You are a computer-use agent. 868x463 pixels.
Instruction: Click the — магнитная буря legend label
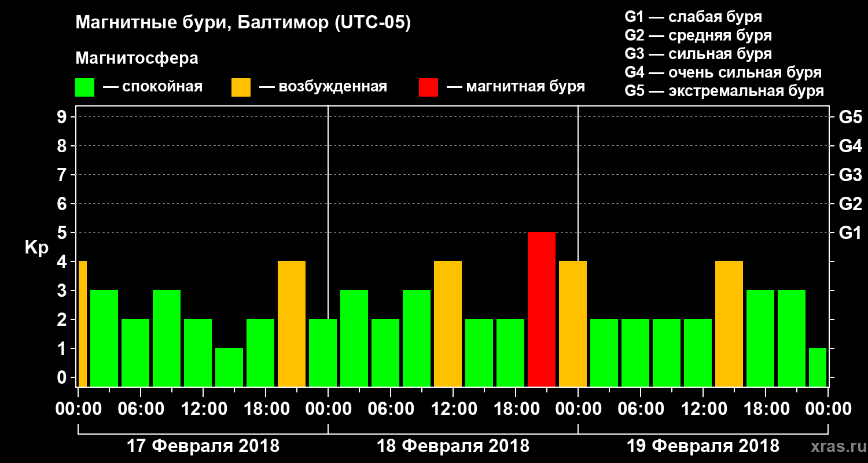(516, 87)
